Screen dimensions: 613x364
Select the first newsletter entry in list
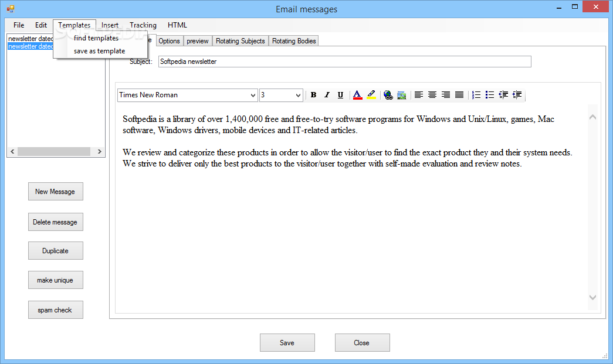coord(31,39)
